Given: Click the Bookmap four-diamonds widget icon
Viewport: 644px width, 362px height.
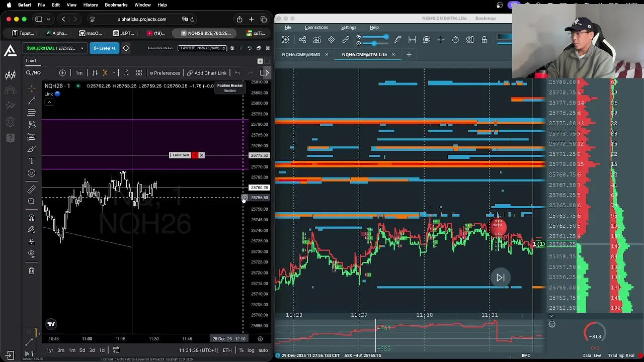Looking at the screenshot, I should 332,40.
